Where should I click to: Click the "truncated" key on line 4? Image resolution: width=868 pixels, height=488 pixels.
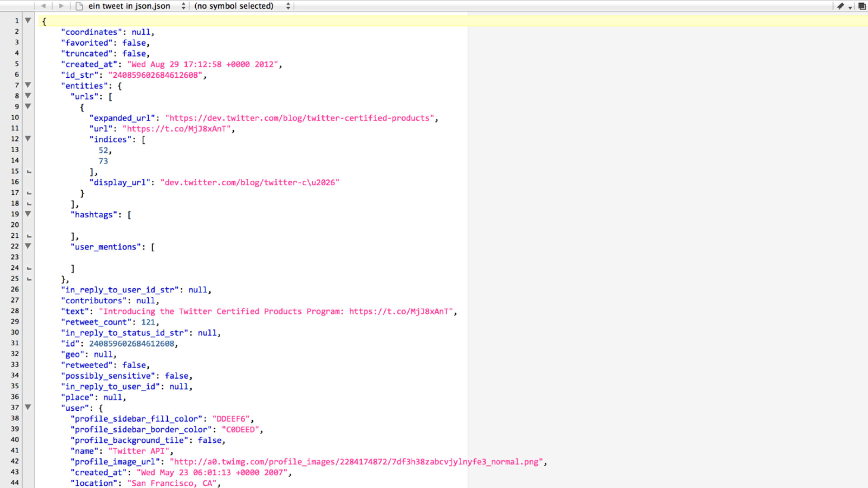pos(87,54)
